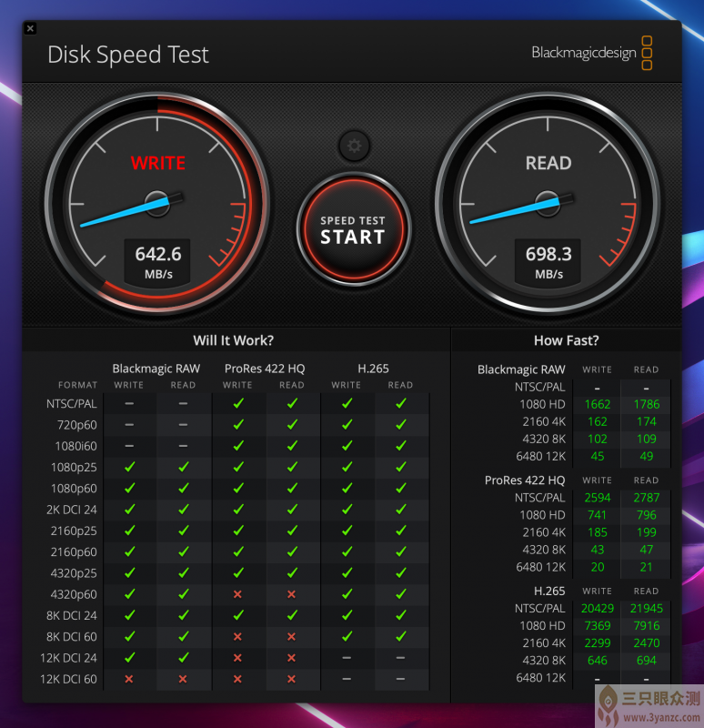704x728 pixels.
Task: Click 12K DCI 60 Blackmagic RAW read cross
Action: click(183, 679)
